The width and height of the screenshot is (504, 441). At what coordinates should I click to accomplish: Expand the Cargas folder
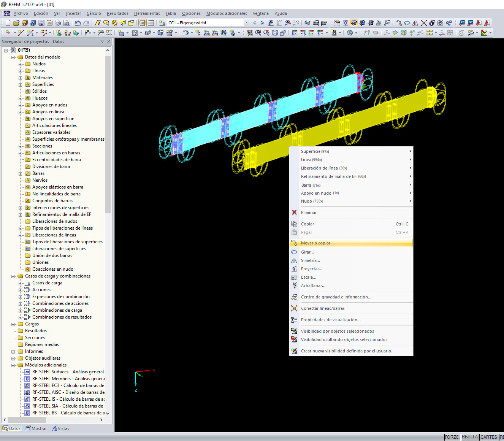click(x=13, y=324)
